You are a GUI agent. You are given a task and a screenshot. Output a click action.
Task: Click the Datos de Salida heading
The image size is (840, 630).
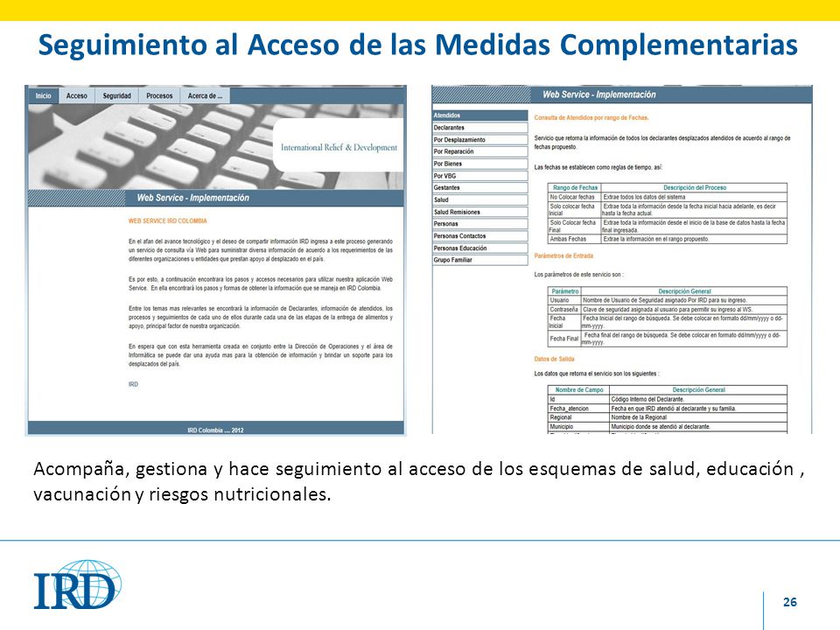point(554,359)
